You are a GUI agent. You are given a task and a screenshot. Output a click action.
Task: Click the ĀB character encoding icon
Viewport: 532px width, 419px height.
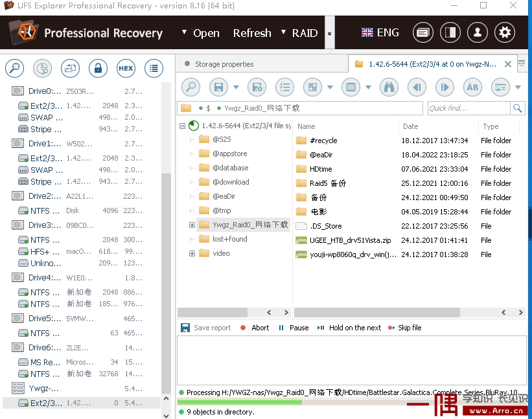(472, 87)
